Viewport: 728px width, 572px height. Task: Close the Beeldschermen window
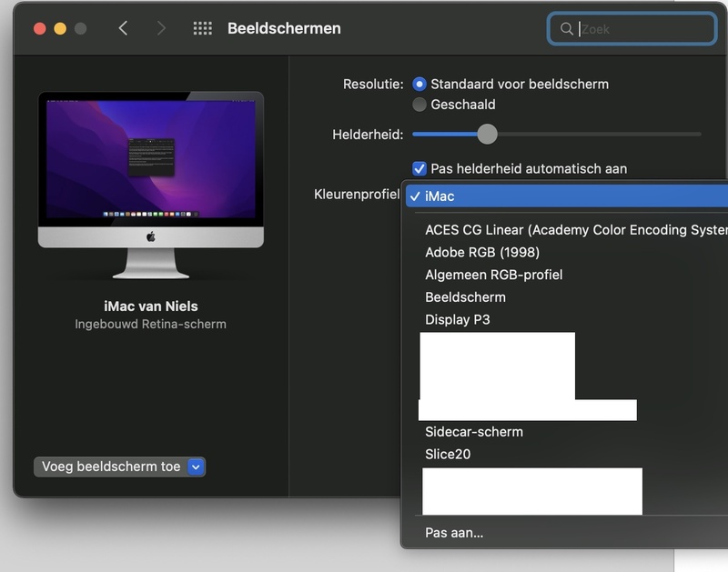coord(40,29)
